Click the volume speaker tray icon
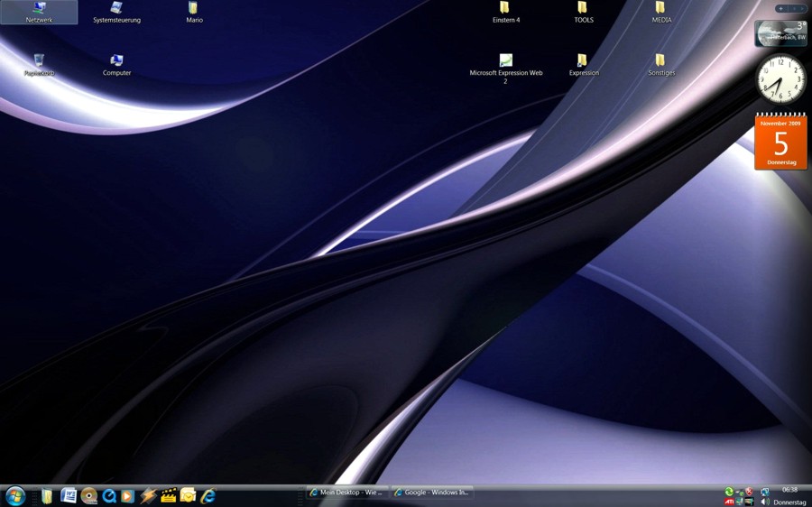This screenshot has height=507, width=812. [765, 502]
